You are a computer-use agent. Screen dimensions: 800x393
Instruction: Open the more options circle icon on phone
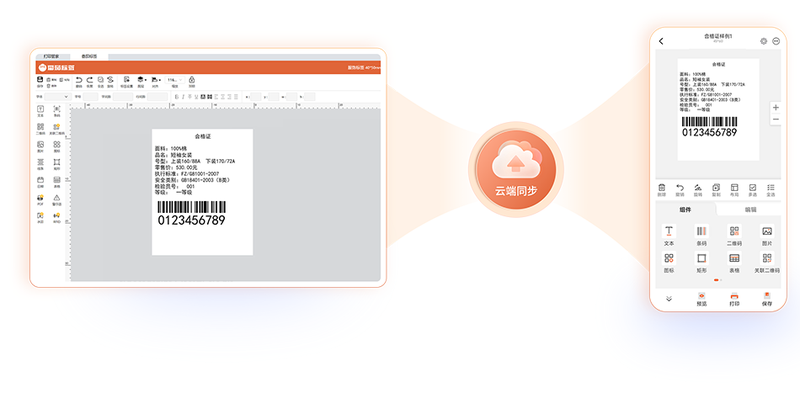click(x=776, y=41)
